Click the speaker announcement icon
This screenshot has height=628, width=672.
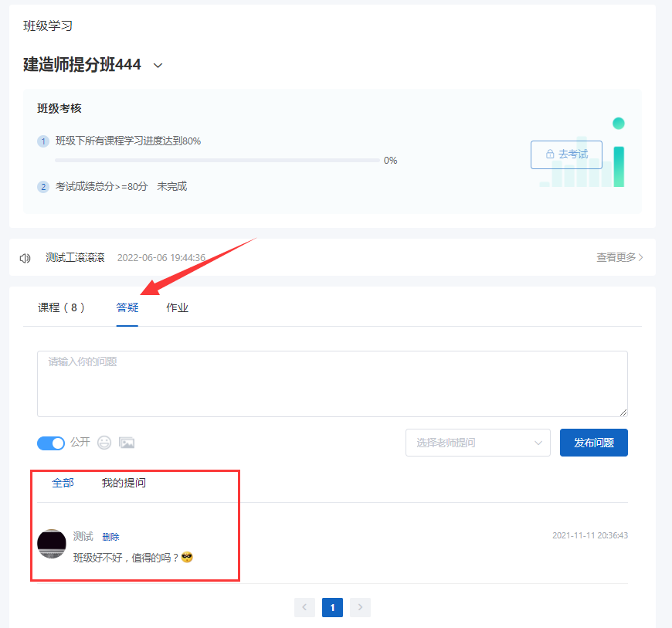(x=25, y=258)
